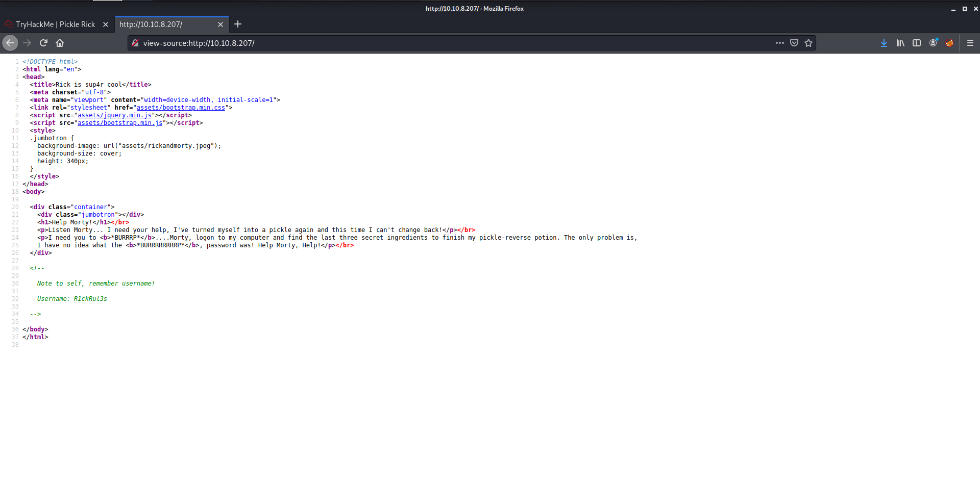
Task: Click the 'Help Morty!' heading source line
Action: pyautogui.click(x=83, y=222)
